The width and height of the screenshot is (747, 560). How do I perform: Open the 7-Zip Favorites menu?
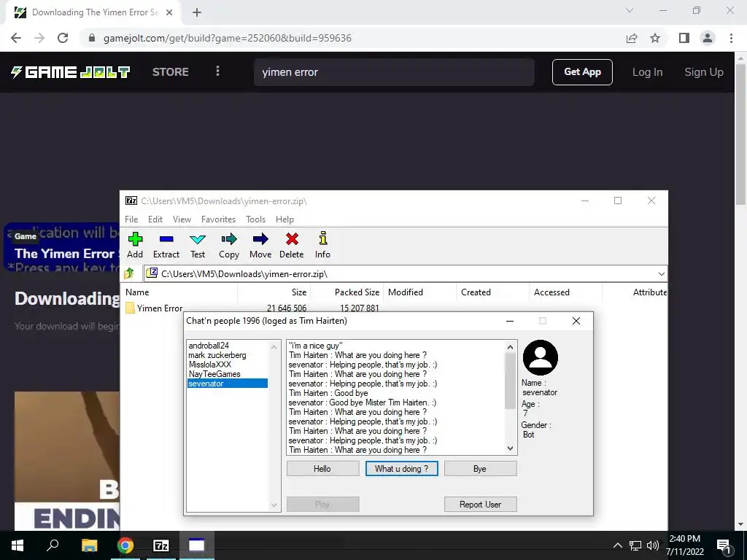[x=218, y=219]
